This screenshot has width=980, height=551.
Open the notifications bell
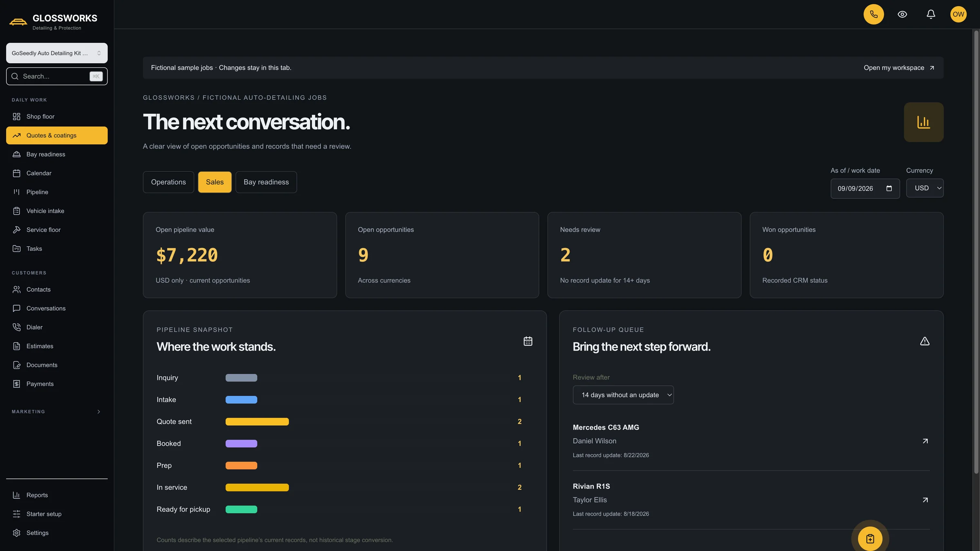(931, 14)
